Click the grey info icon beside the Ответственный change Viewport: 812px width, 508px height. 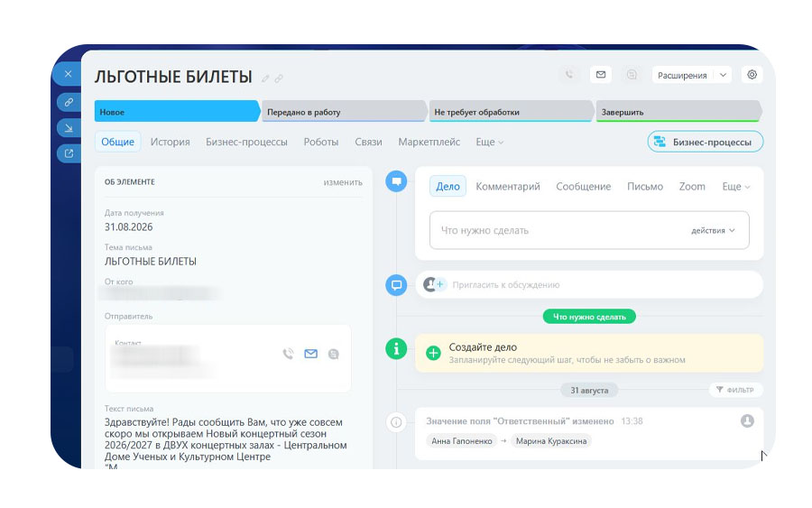[x=396, y=422]
